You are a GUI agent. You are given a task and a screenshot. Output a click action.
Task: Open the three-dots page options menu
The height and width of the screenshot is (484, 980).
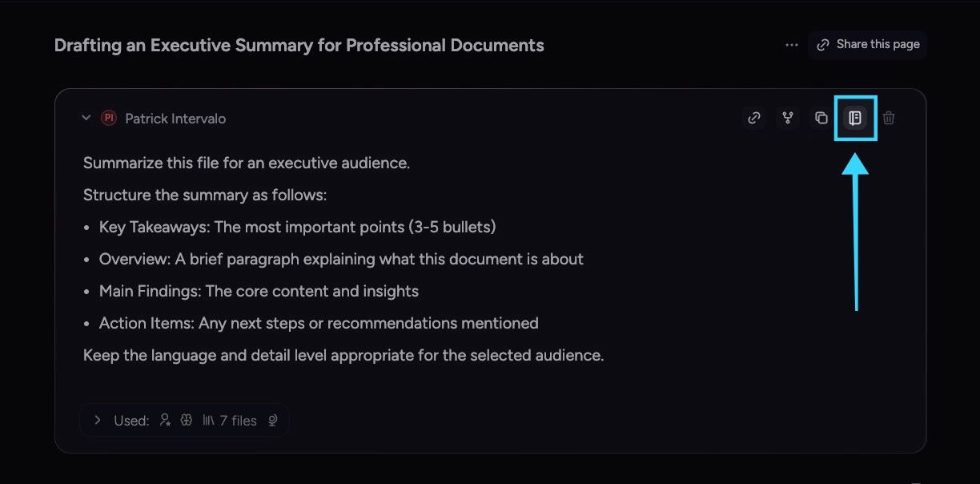(x=792, y=45)
